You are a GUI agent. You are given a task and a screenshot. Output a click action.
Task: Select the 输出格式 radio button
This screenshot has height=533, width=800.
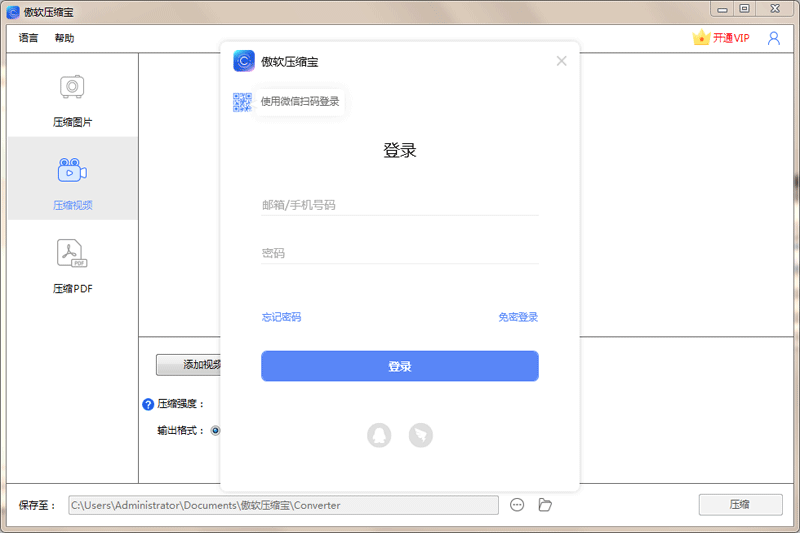(215, 431)
